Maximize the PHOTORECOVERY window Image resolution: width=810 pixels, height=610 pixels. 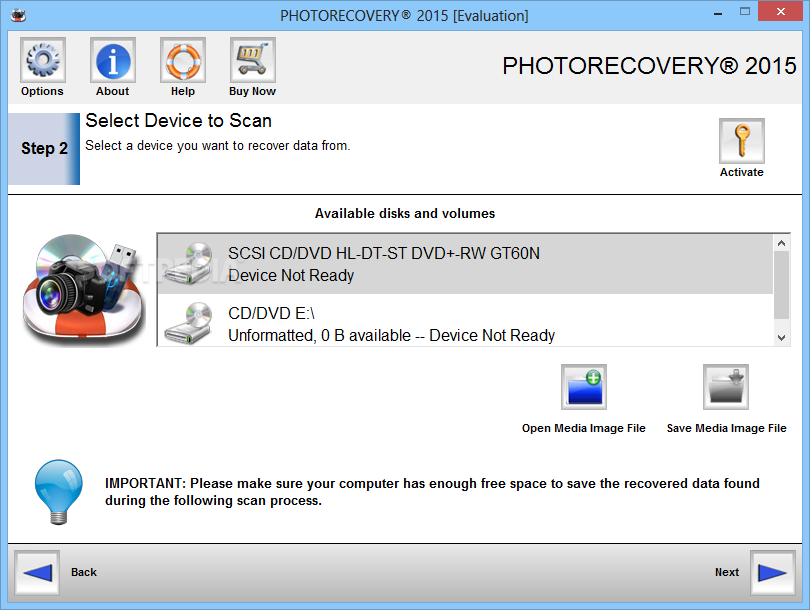pyautogui.click(x=745, y=11)
